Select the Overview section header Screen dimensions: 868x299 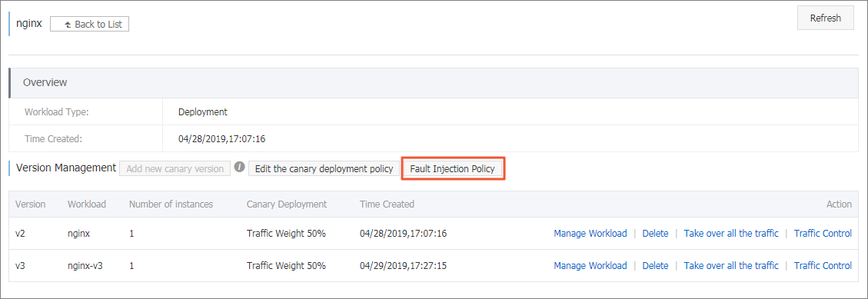coord(434,82)
